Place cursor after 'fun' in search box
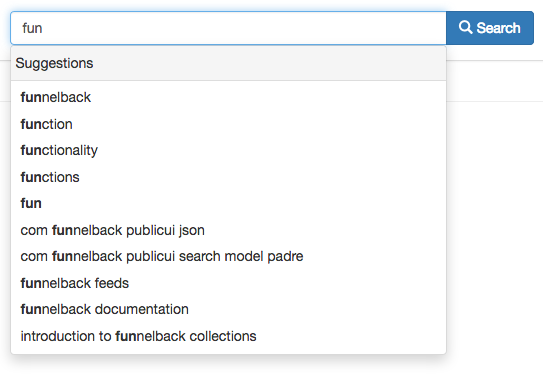The width and height of the screenshot is (543, 374). (x=43, y=28)
